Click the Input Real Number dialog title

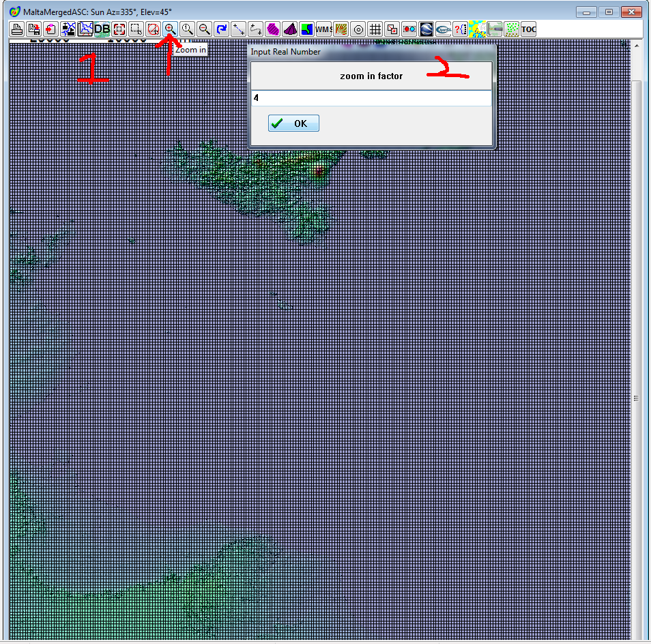286,52
